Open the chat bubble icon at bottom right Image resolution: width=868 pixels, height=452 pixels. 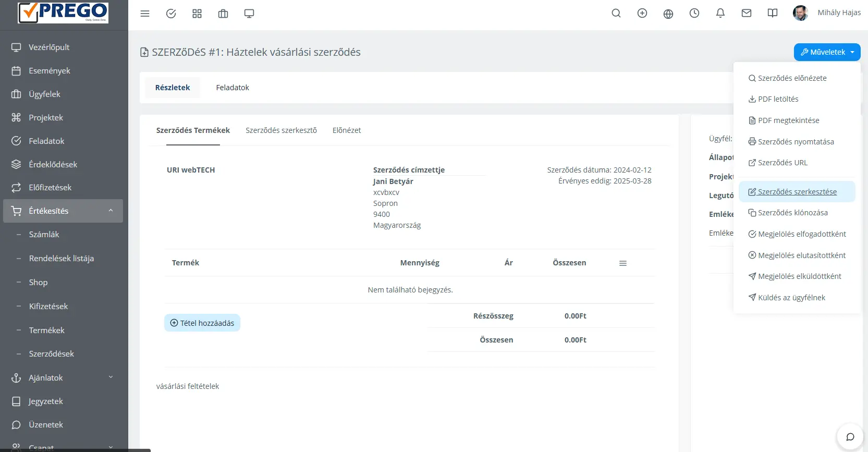pyautogui.click(x=850, y=437)
